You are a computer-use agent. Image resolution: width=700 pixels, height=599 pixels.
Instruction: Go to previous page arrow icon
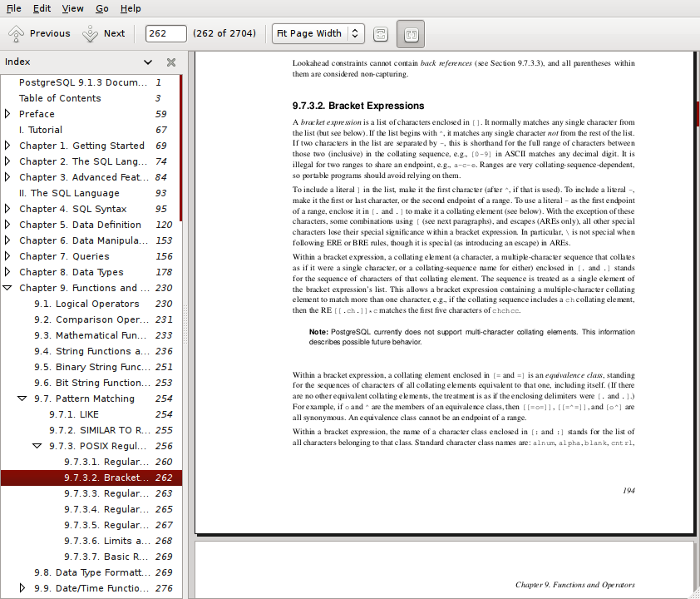16,33
